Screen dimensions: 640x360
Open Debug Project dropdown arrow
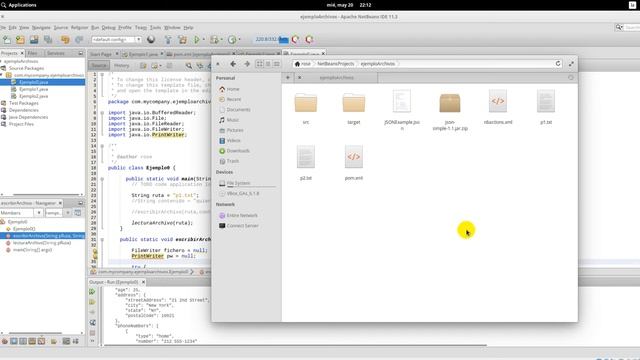(x=221, y=40)
